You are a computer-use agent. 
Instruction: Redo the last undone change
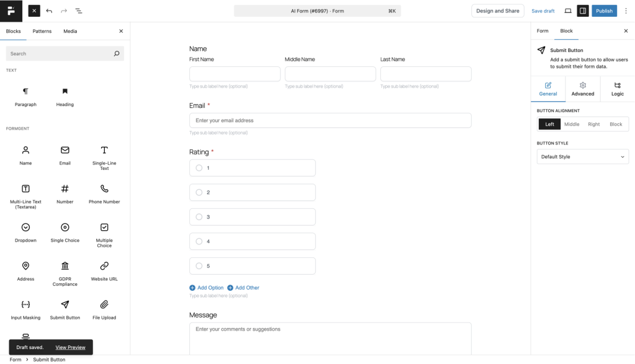[x=64, y=11]
